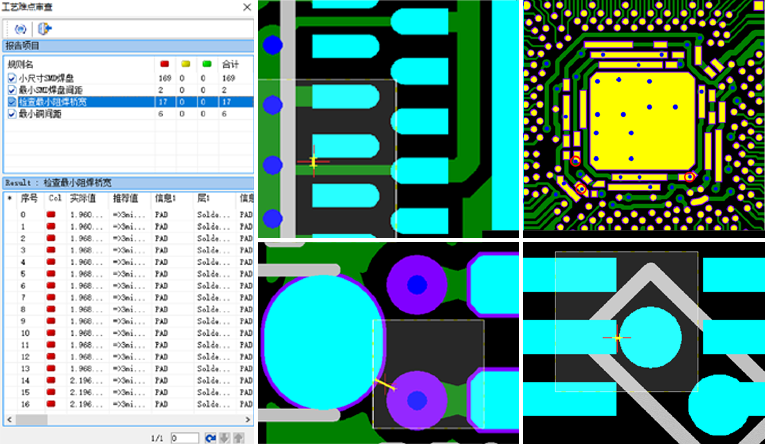Click the refresh analysis icon in toolbar
765x444 pixels.
tap(21, 29)
